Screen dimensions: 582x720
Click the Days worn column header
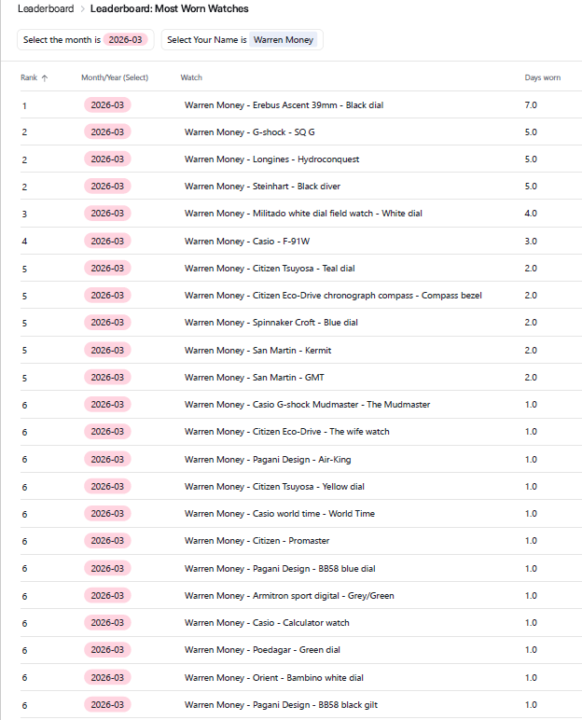(542, 78)
